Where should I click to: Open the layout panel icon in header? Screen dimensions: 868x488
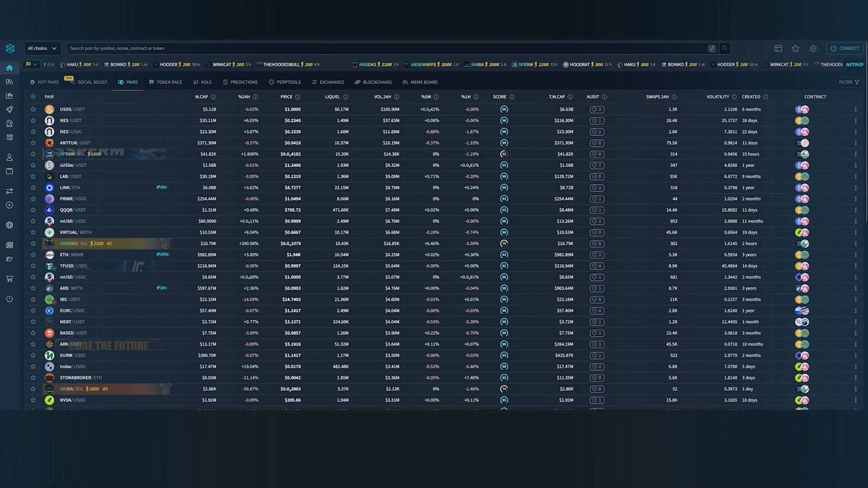click(778, 48)
